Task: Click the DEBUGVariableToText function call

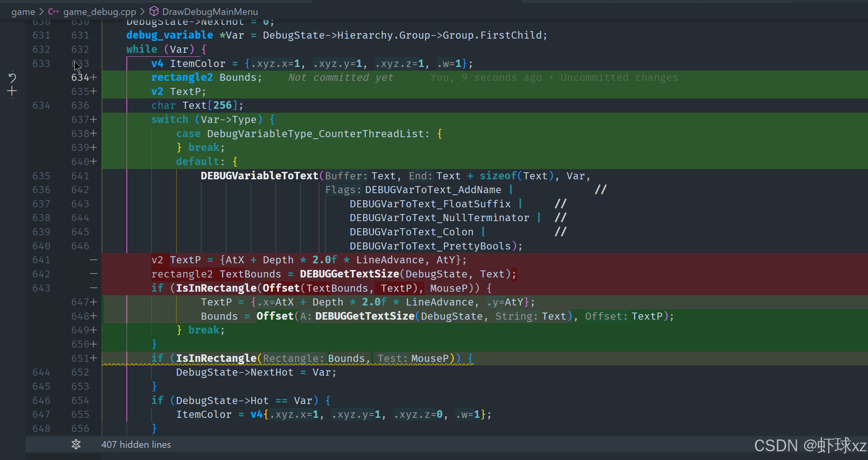Action: tap(259, 176)
